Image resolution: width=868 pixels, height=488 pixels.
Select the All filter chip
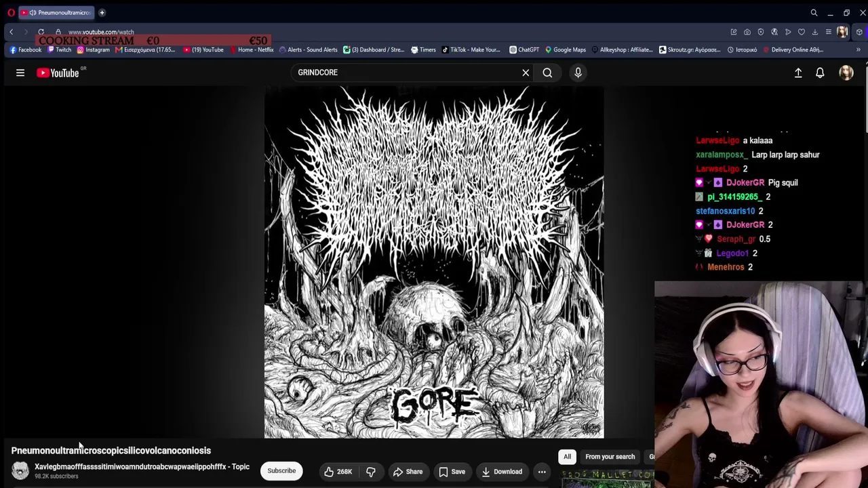[x=567, y=457]
